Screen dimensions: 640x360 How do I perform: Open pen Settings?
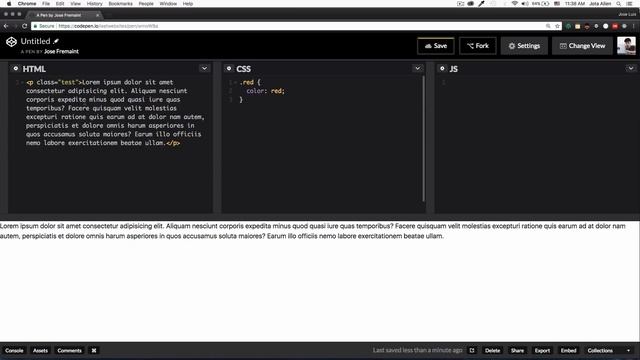(524, 46)
